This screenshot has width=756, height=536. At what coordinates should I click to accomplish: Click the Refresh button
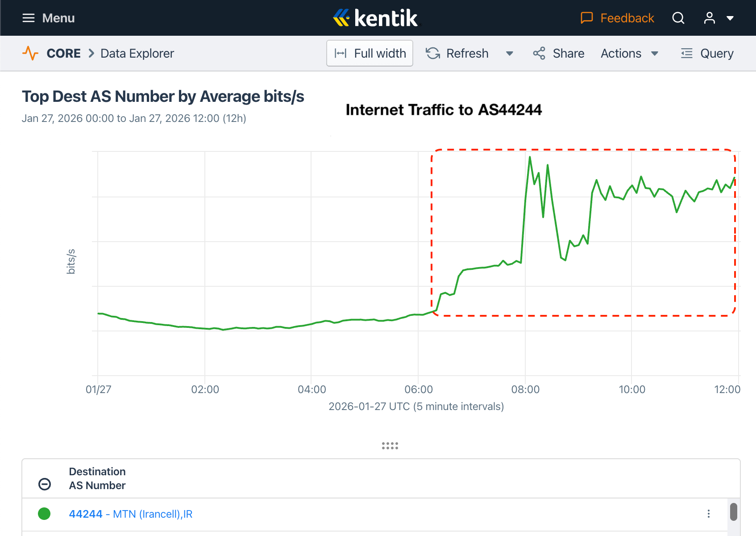pos(457,53)
